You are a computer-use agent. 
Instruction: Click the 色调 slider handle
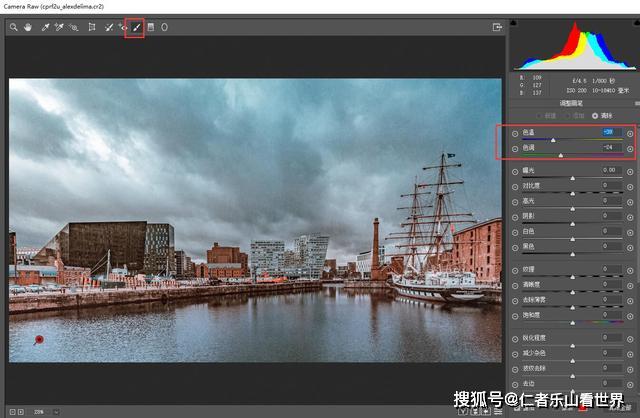[x=560, y=155]
